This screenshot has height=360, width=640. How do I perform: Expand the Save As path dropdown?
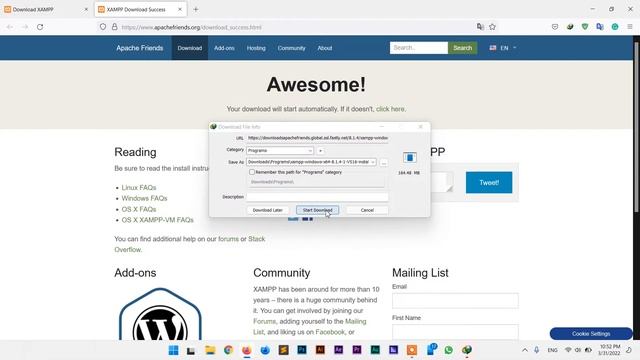(373, 162)
